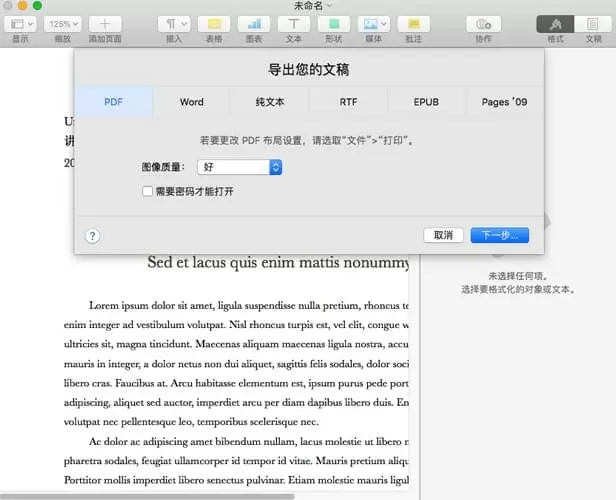Click the green fullscreen window button
The height and width of the screenshot is (500, 616).
[x=37, y=5]
